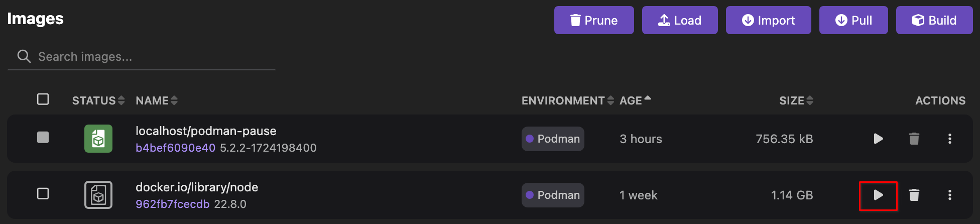Toggle the select-all images checkbox
This screenshot has height=224, width=980.
(x=43, y=99)
